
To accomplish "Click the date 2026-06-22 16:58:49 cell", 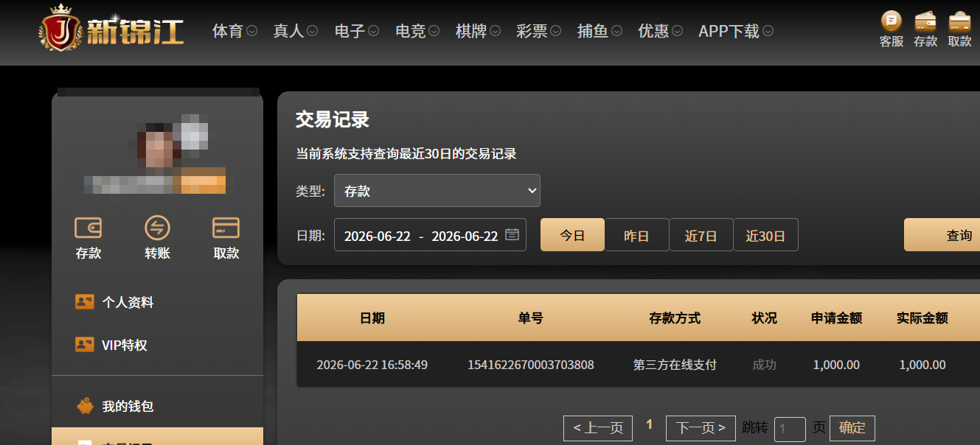I will (372, 365).
